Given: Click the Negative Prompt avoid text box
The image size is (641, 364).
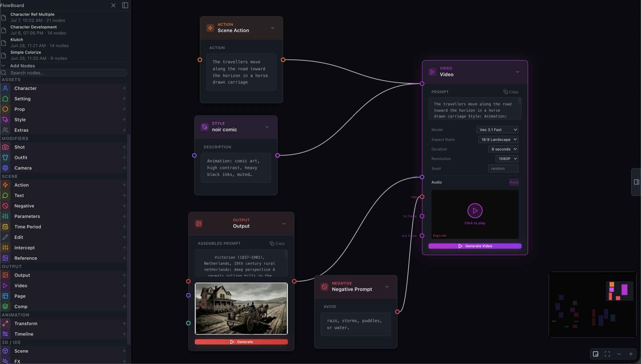Looking at the screenshot, I should (356, 324).
